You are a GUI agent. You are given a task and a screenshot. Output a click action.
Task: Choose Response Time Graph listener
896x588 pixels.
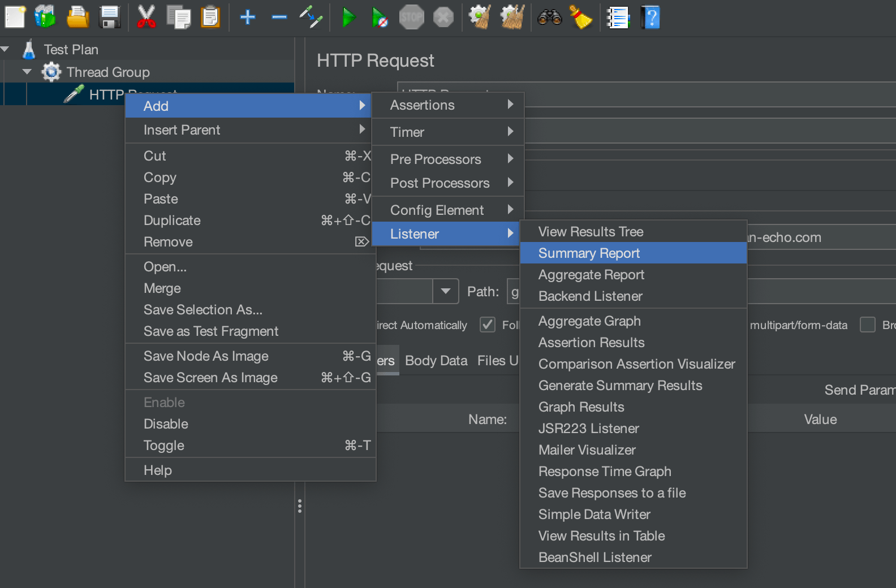(x=634, y=472)
